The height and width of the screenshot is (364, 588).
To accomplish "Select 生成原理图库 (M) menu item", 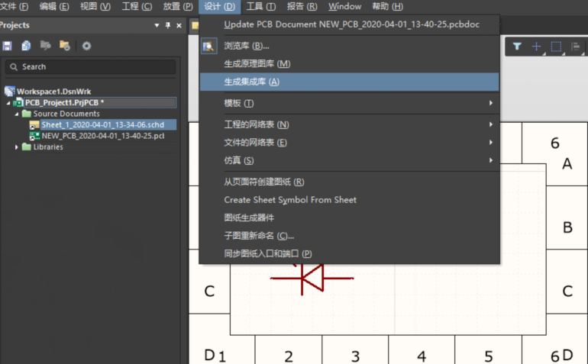I will click(350, 64).
